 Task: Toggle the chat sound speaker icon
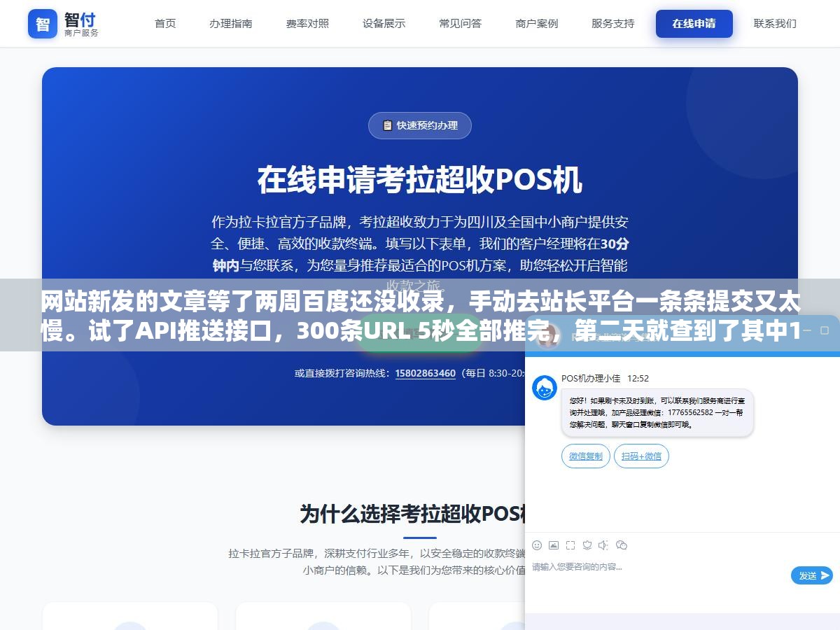point(603,545)
